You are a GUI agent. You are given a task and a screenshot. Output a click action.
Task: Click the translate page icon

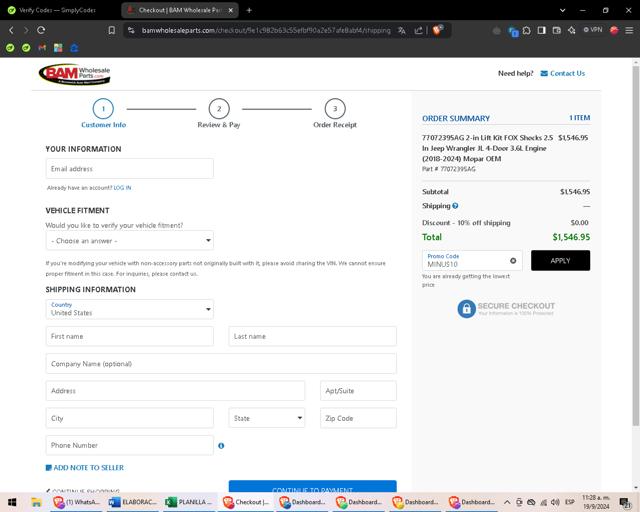click(402, 30)
